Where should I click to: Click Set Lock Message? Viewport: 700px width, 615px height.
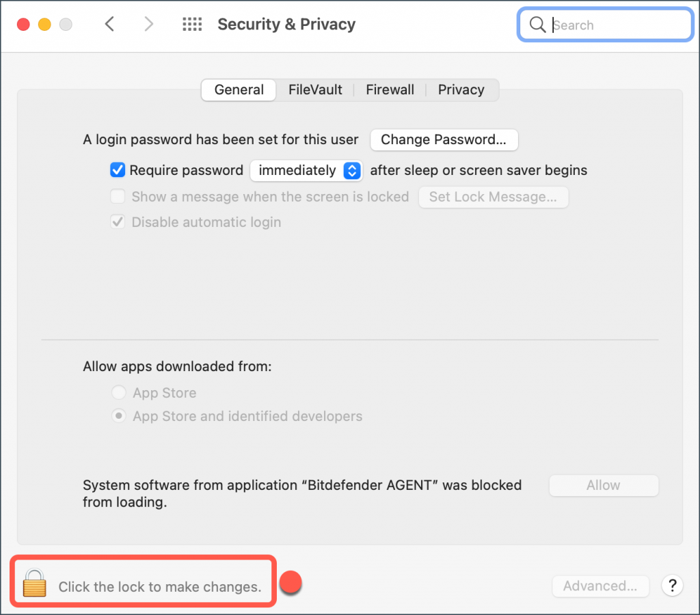click(x=493, y=197)
